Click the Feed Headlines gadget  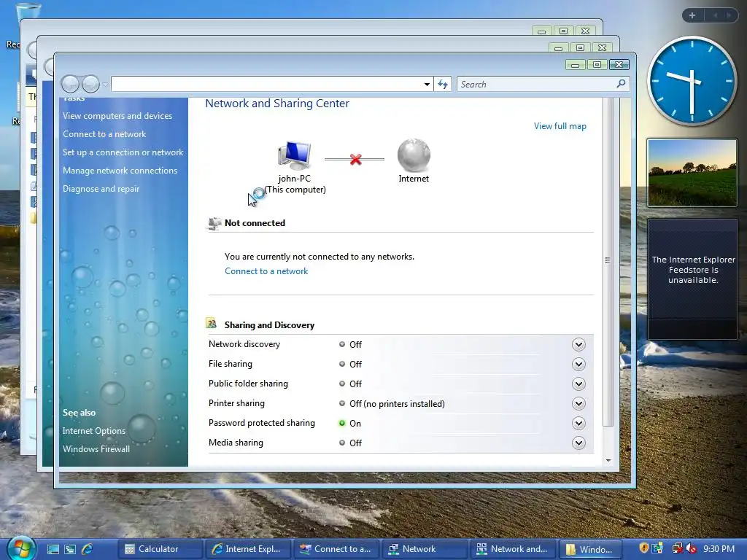pyautogui.click(x=693, y=279)
